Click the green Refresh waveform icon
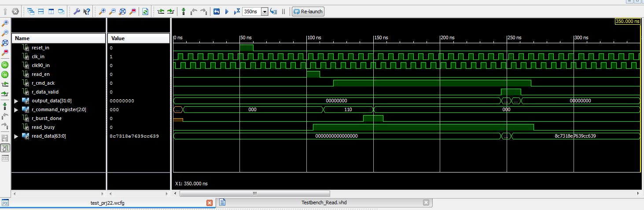The height and width of the screenshot is (210, 644). [x=145, y=11]
